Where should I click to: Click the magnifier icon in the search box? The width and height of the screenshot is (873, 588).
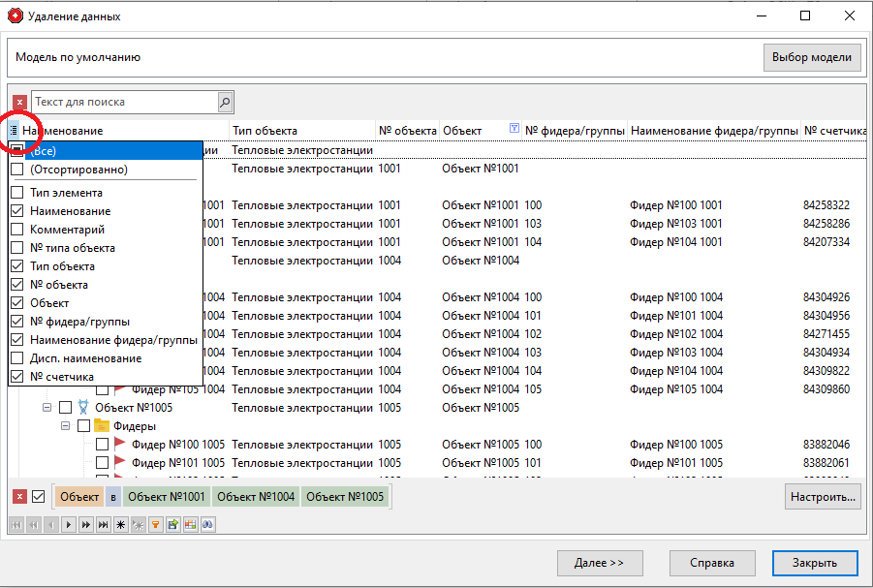click(225, 102)
